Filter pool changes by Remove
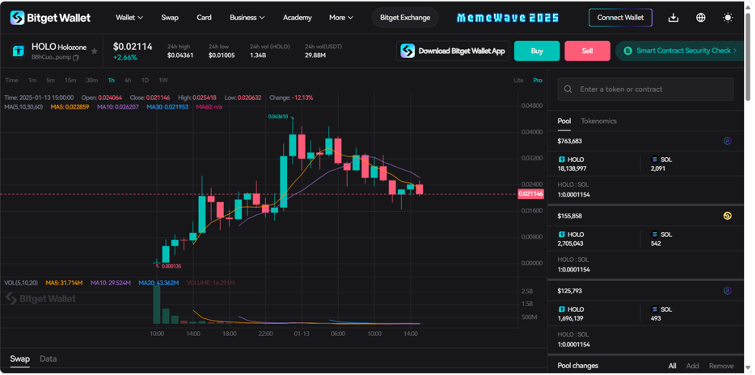This screenshot has width=755, height=375. tap(721, 366)
